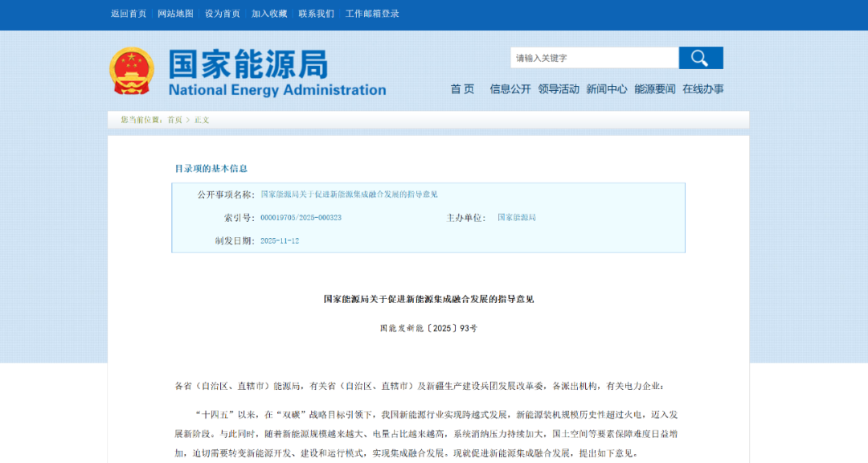Click 加入收藏 in top bar
Screen dimensions: 868x463
coord(269,14)
